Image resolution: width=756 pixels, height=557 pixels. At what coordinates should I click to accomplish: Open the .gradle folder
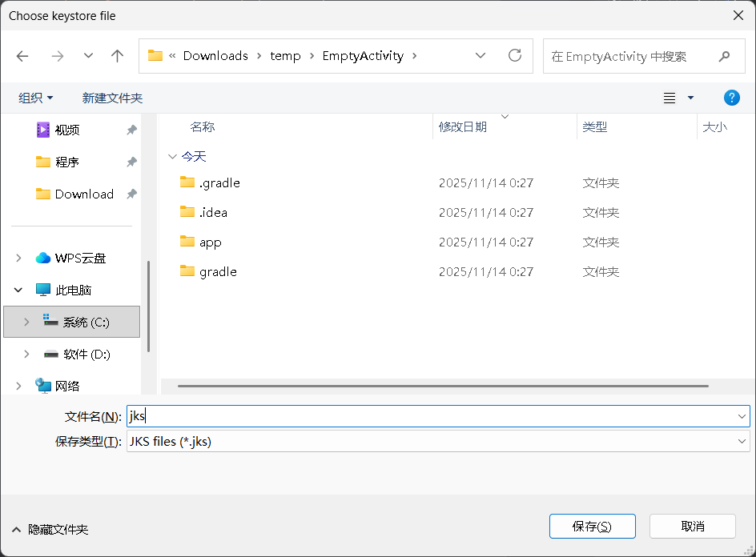pos(218,182)
